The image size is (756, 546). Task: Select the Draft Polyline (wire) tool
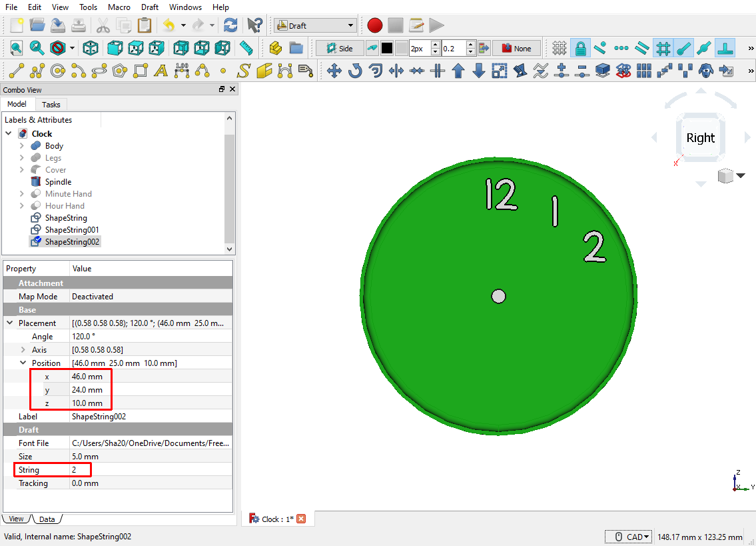point(37,71)
